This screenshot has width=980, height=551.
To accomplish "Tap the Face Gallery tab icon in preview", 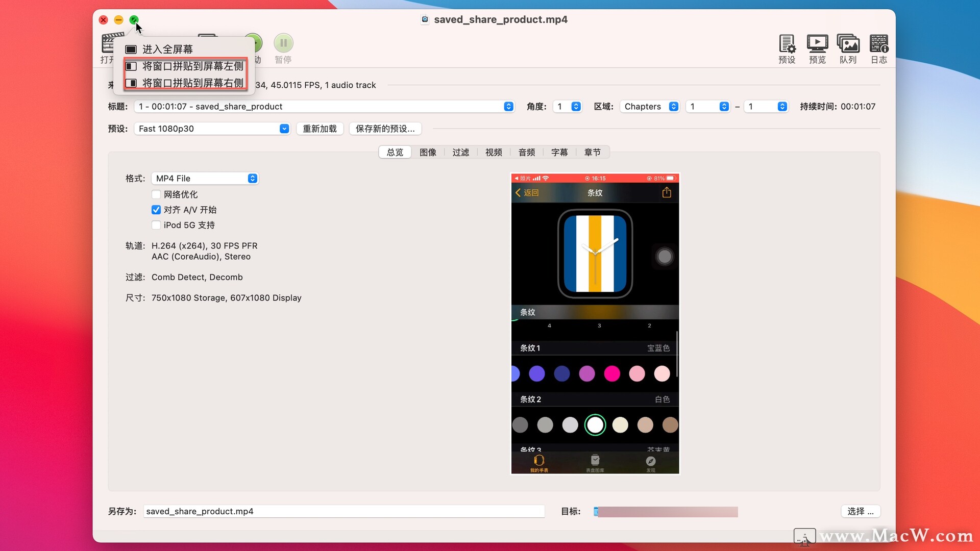I will pyautogui.click(x=595, y=460).
